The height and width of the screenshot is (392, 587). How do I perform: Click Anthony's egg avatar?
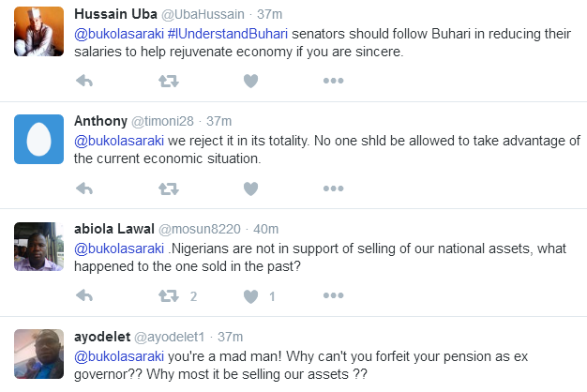point(39,140)
